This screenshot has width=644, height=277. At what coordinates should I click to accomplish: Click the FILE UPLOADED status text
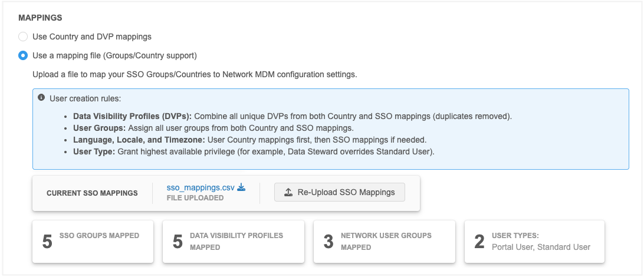pyautogui.click(x=195, y=198)
